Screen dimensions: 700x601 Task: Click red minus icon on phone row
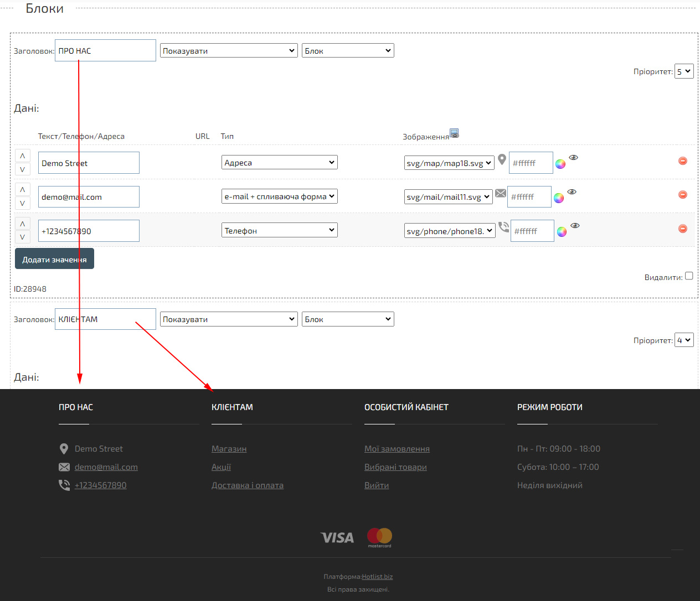click(682, 229)
